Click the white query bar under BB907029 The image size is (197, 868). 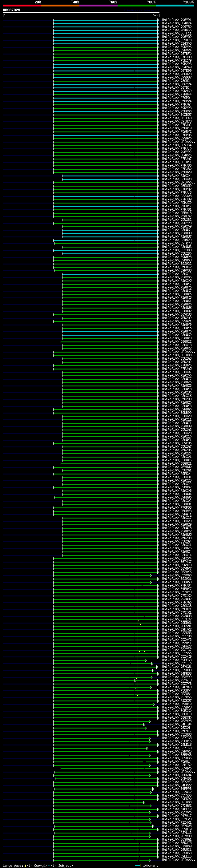[81, 12]
